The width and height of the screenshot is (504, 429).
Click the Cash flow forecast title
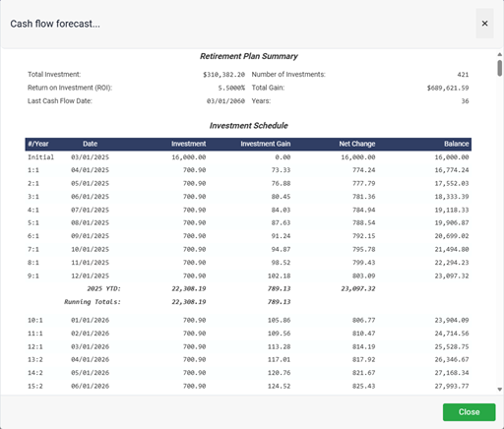pyautogui.click(x=55, y=24)
